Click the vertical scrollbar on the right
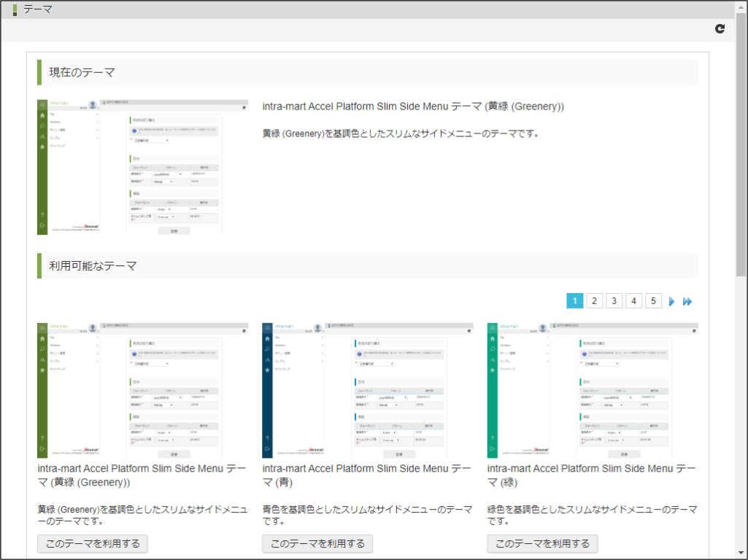This screenshot has height=560, width=748. (741, 146)
